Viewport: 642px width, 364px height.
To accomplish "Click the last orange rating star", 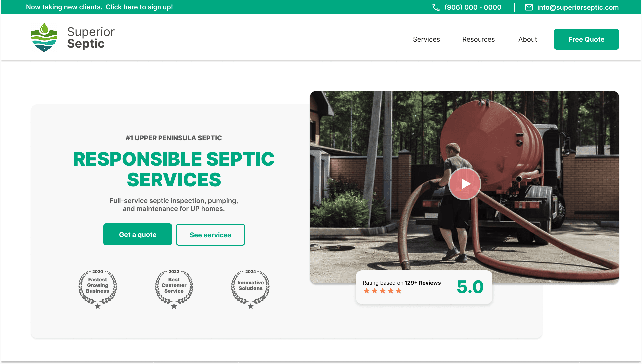I will [x=398, y=291].
